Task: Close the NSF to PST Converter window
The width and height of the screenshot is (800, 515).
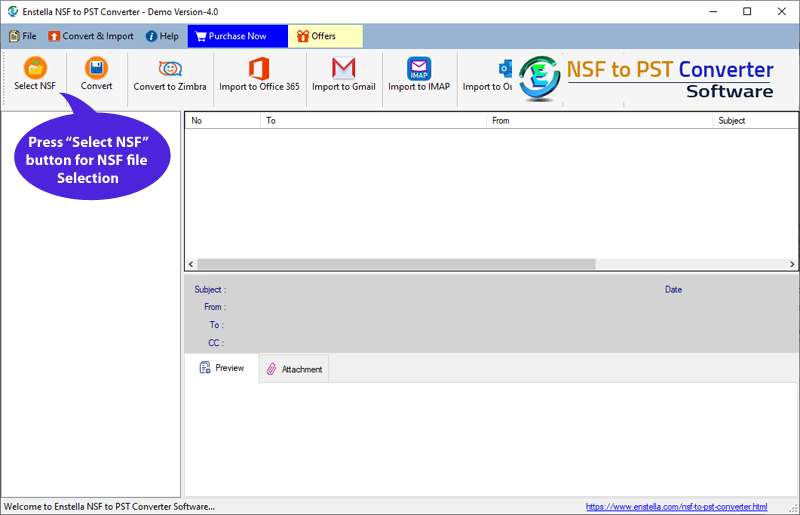Action: click(x=782, y=11)
